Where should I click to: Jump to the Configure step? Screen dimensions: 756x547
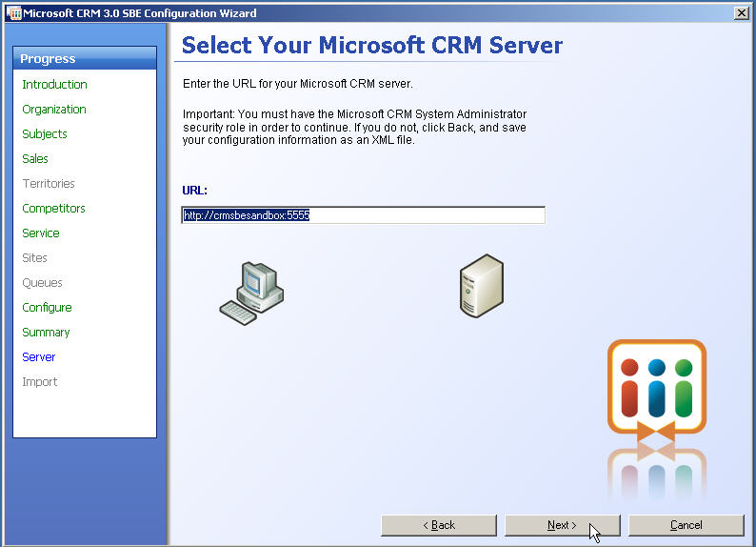tap(47, 308)
